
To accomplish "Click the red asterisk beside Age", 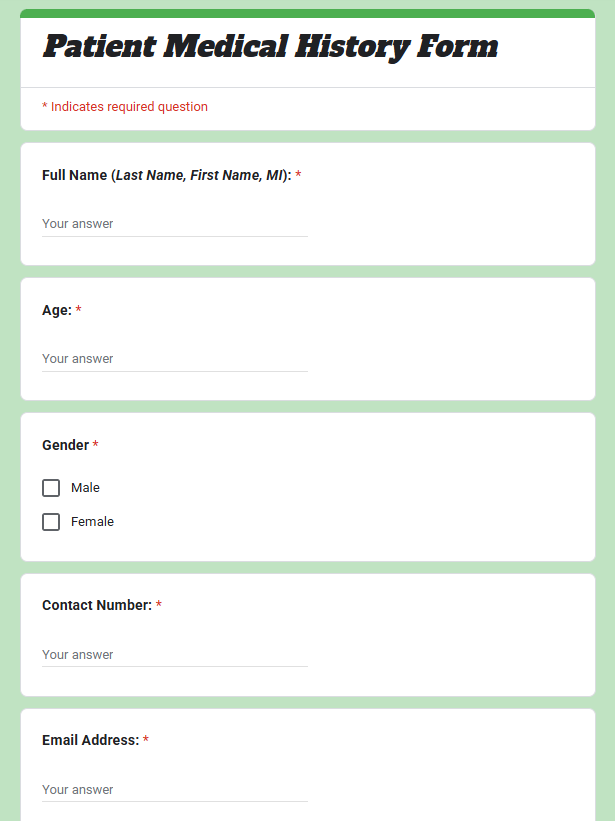I will coord(78,310).
